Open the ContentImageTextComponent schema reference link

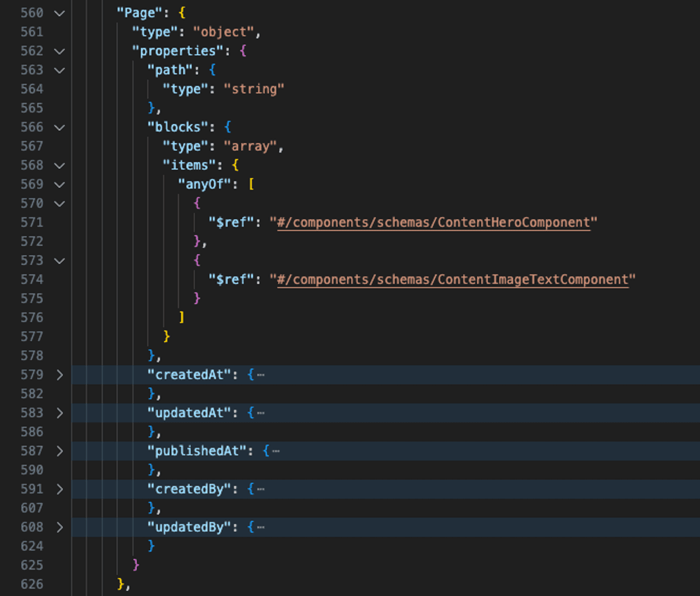(x=452, y=280)
